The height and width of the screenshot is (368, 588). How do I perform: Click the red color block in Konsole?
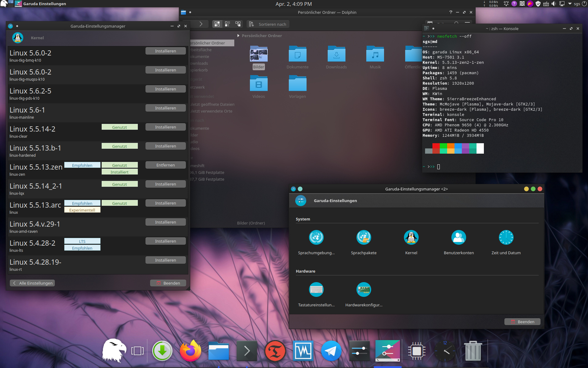(436, 146)
